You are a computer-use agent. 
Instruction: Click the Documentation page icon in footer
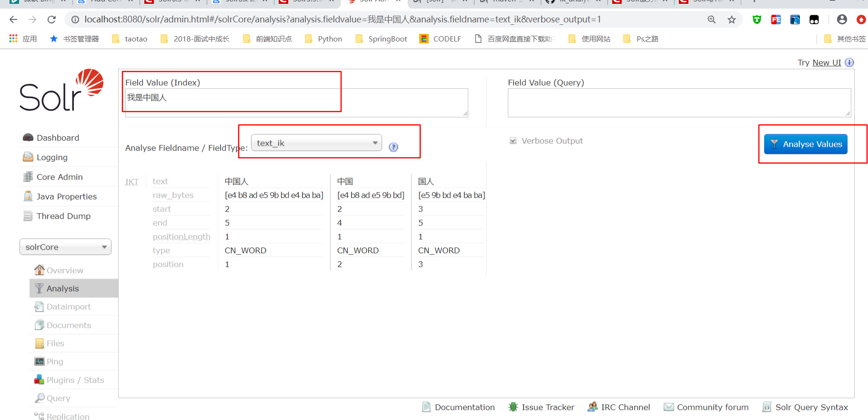point(426,407)
